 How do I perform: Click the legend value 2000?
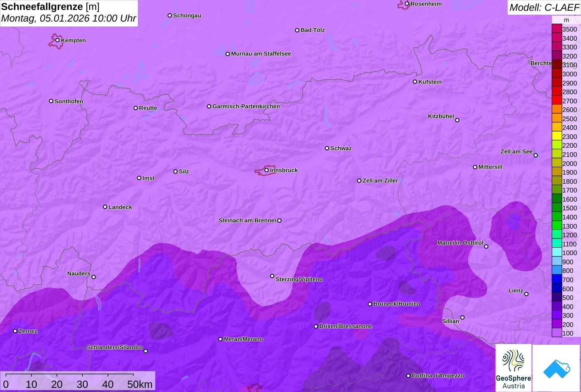click(569, 163)
